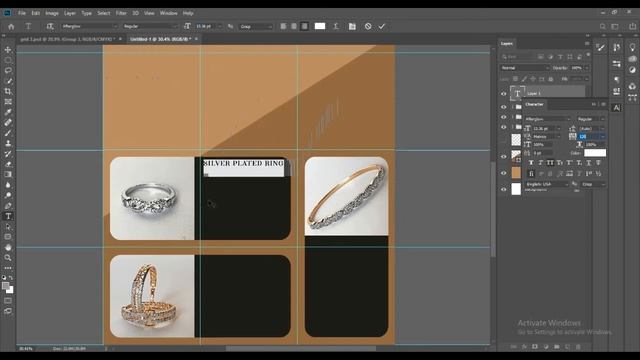The width and height of the screenshot is (640, 360).
Task: Select the Rectangle shape tool
Action: tap(8, 237)
